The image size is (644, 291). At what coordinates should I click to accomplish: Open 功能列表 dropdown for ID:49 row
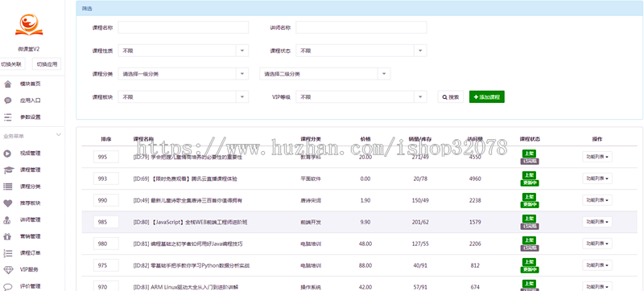pyautogui.click(x=597, y=200)
